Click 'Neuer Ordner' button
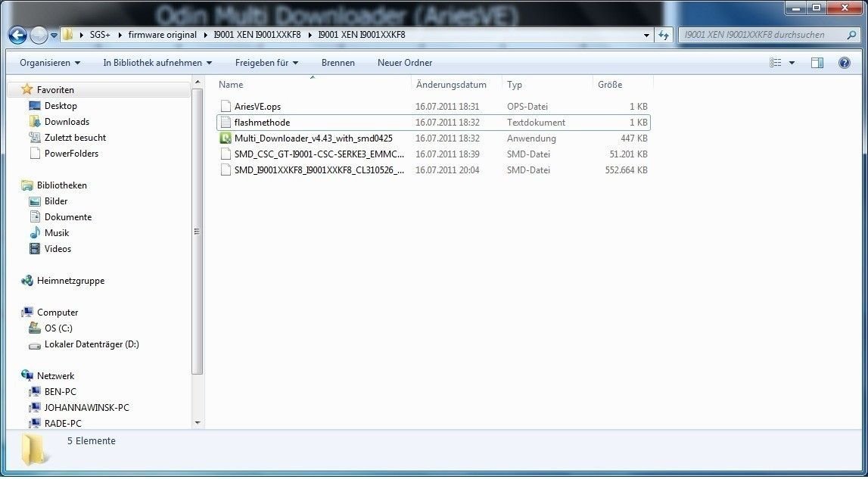868x479 pixels. pyautogui.click(x=405, y=63)
